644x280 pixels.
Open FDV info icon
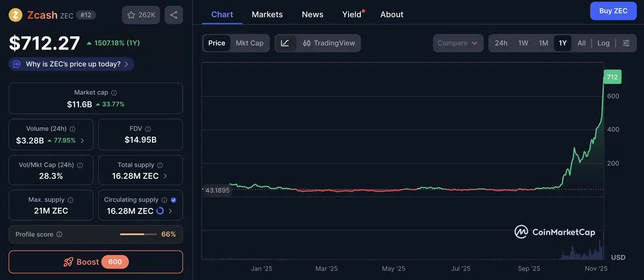click(148, 129)
